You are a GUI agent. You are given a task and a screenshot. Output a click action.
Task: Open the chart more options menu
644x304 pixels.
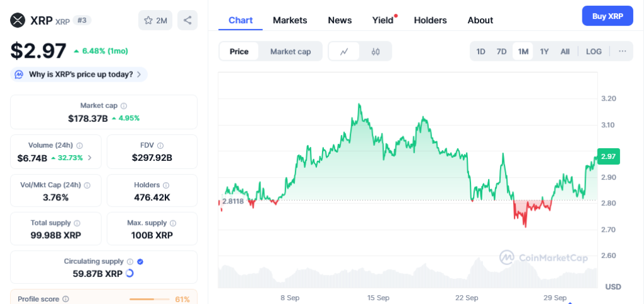(x=622, y=52)
